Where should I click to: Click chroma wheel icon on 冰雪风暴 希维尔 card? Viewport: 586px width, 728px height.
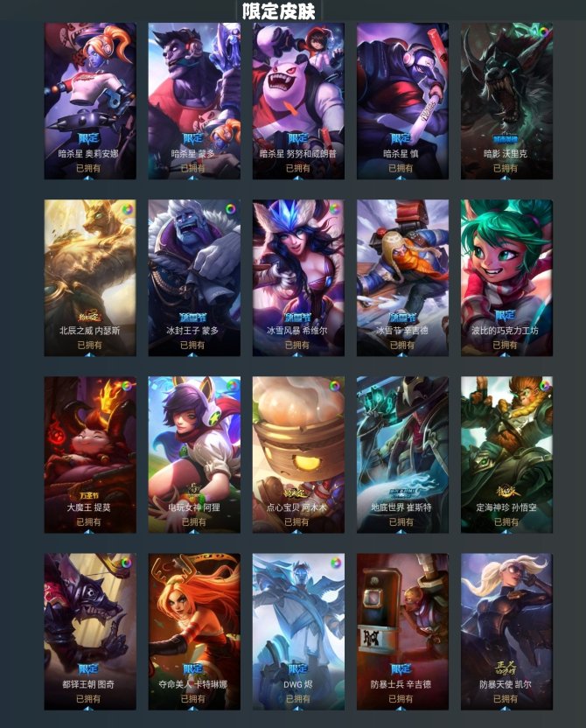click(334, 209)
